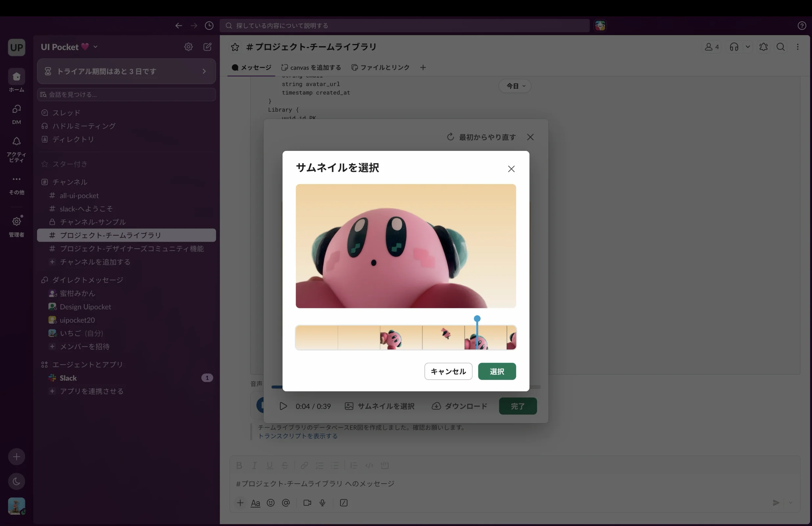Star the channel プロジェクト-チームライブラリ

pos(235,47)
